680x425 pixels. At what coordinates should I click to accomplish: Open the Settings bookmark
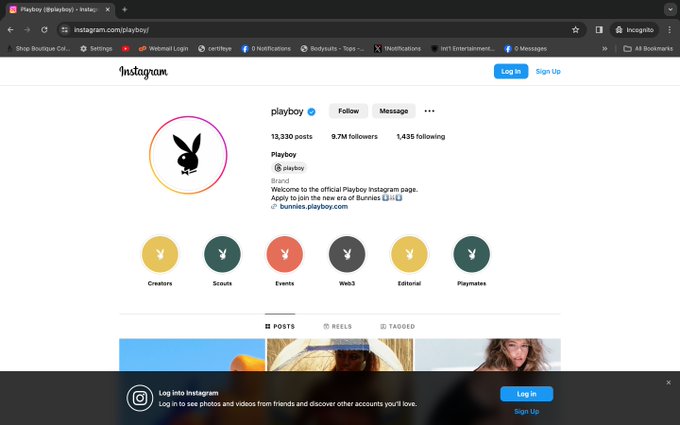click(96, 49)
